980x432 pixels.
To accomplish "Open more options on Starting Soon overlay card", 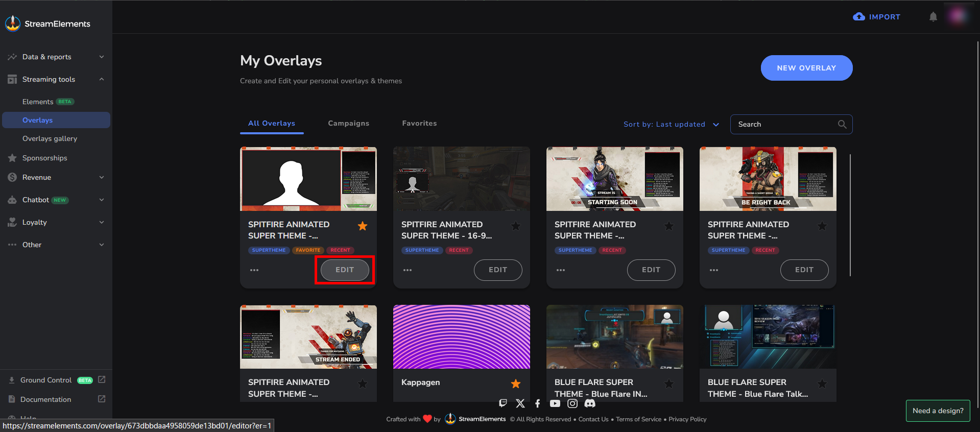I will point(561,270).
